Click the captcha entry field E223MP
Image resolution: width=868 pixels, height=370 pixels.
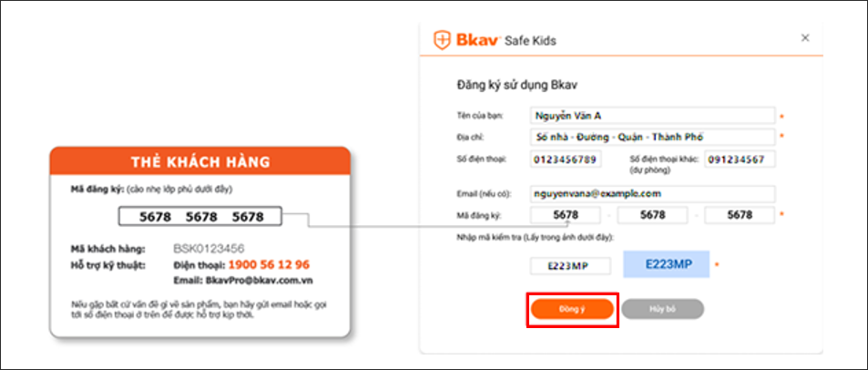(571, 266)
